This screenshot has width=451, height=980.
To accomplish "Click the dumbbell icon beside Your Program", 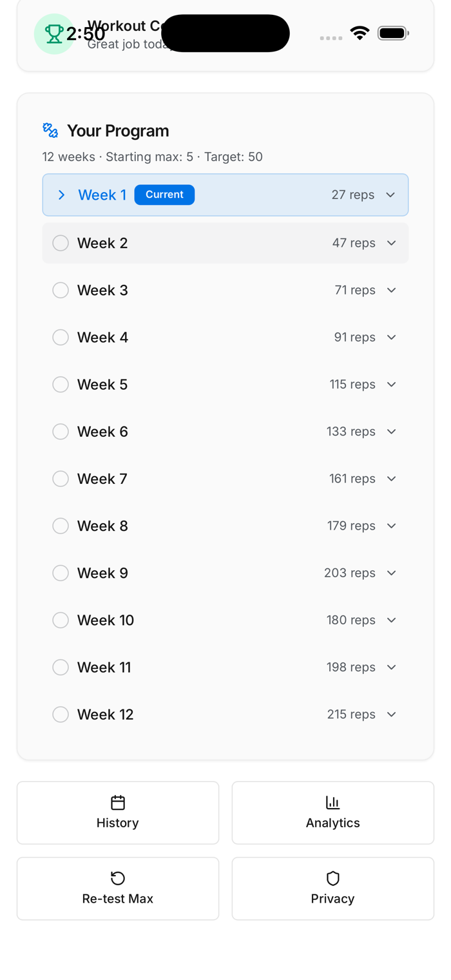I will [x=50, y=131].
